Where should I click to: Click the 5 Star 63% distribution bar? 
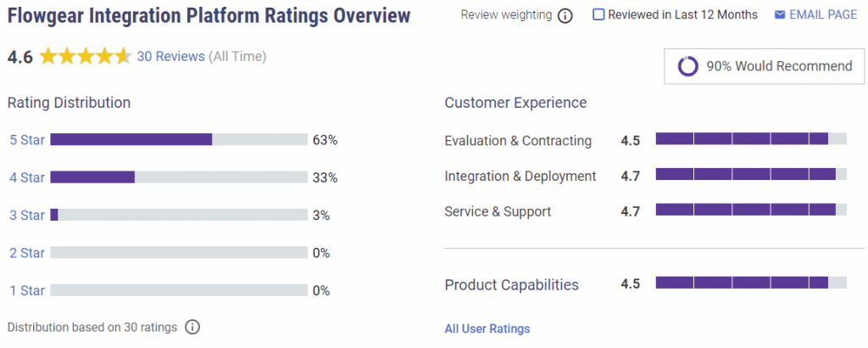click(178, 140)
